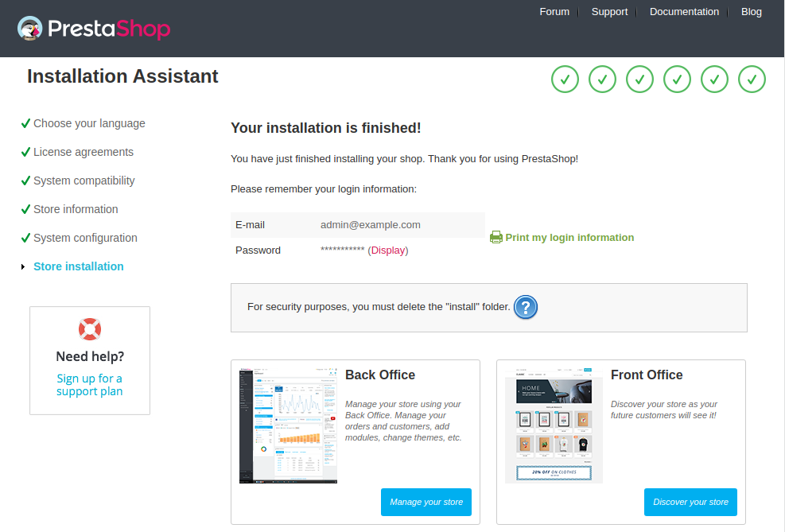Click the last green progress checkmark circle
This screenshot has width=785, height=532.
(752, 80)
